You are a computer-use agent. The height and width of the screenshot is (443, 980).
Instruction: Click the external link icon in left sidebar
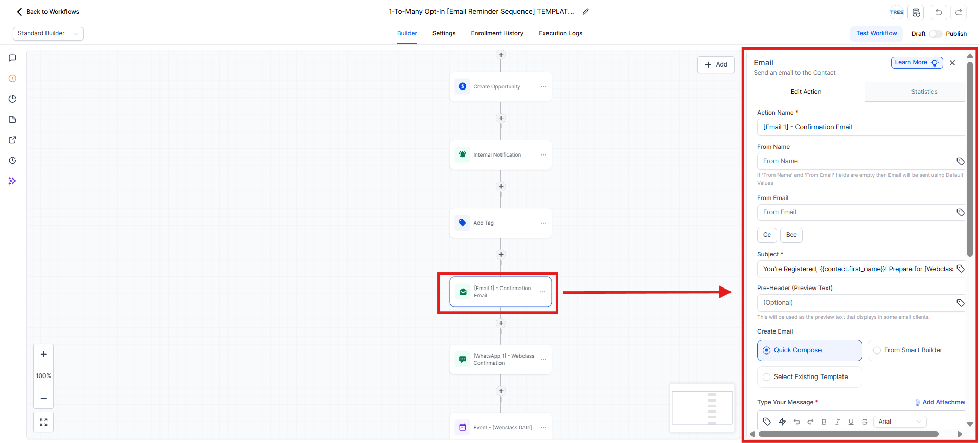tap(13, 140)
